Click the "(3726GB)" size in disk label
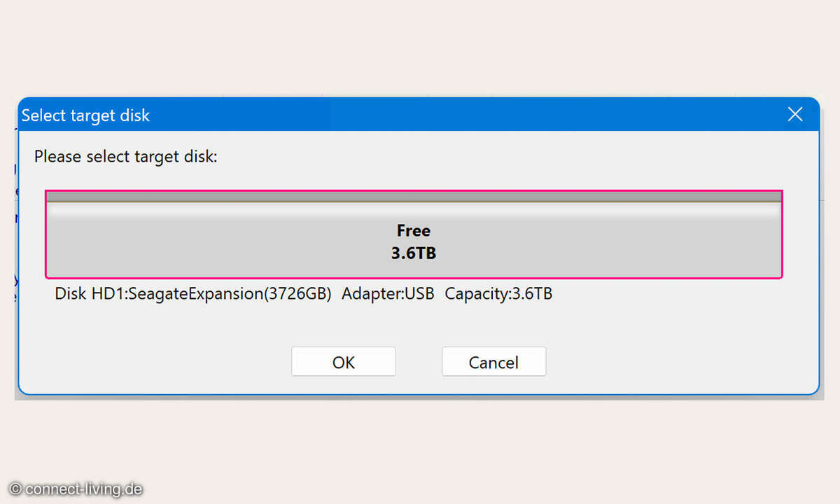The width and height of the screenshot is (840, 504). (297, 293)
